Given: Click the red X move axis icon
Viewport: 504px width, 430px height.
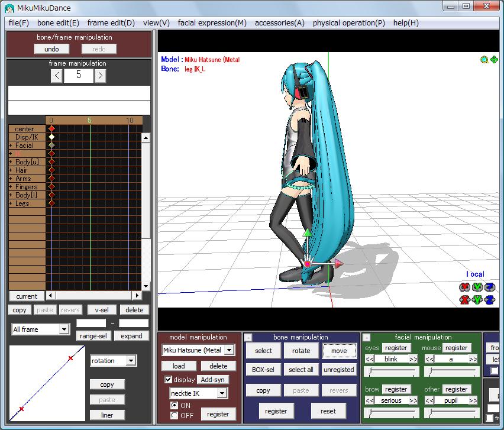Looking at the screenshot, I should pos(464,300).
